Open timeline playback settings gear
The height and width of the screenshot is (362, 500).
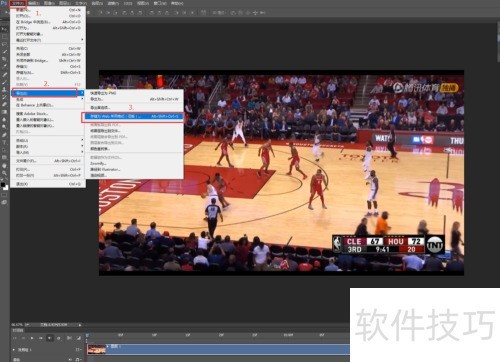[x=59, y=338]
